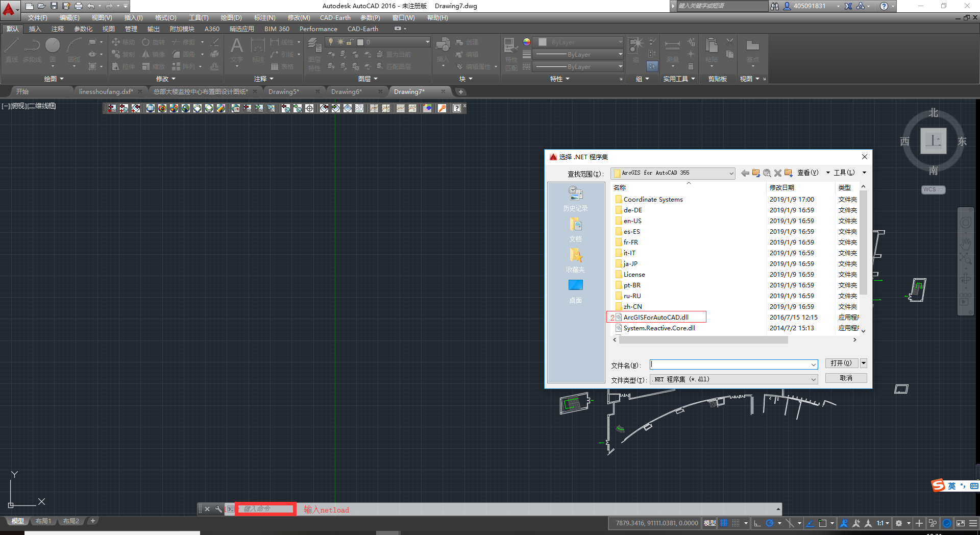980x535 pixels.
Task: Toggle grid display in status bar
Action: click(x=724, y=523)
